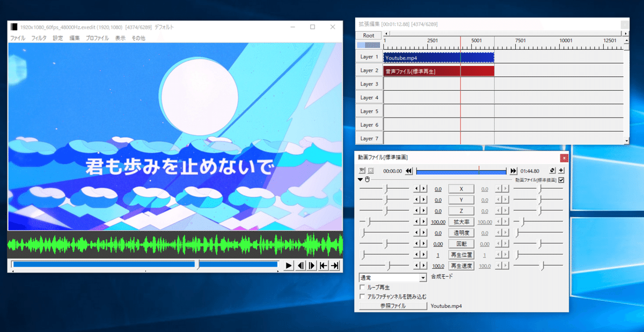Viewport: 644px width, 332px height.
Task: Increase 透明度 value with right arrow stepper
Action: point(424,233)
